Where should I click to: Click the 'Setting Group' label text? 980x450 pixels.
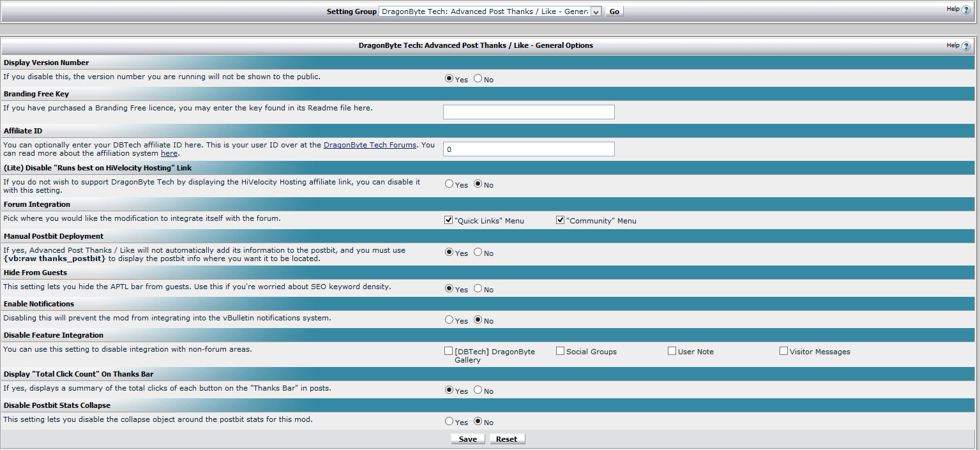(352, 11)
